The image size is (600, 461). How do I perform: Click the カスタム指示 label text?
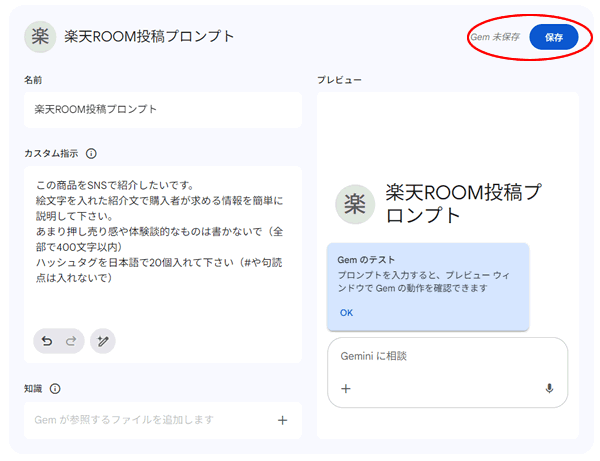(x=51, y=153)
